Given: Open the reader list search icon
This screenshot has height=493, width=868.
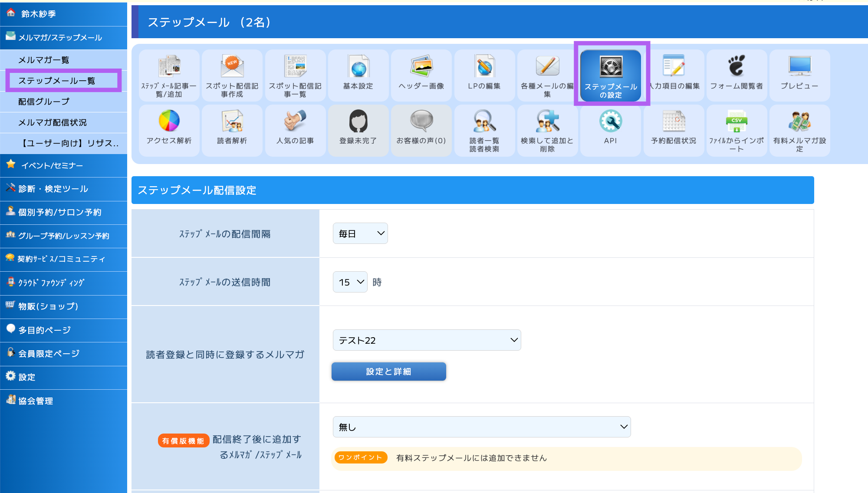Looking at the screenshot, I should click(x=484, y=122).
